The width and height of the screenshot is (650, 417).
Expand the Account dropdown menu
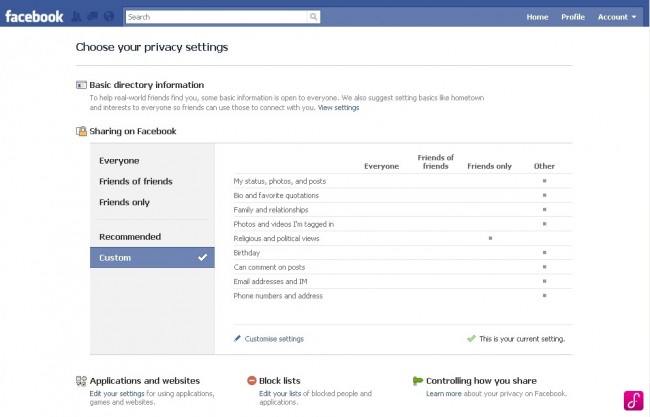617,17
